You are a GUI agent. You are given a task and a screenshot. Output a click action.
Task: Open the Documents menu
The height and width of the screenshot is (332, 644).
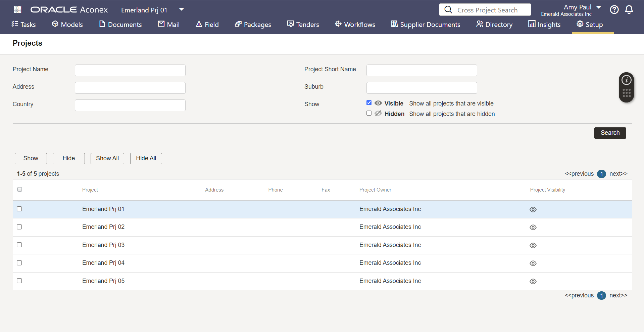pyautogui.click(x=120, y=25)
